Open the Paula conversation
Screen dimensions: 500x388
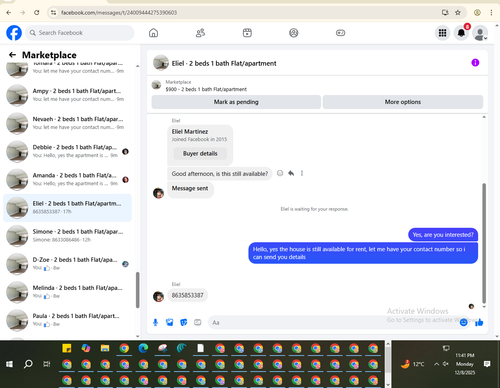click(x=67, y=320)
